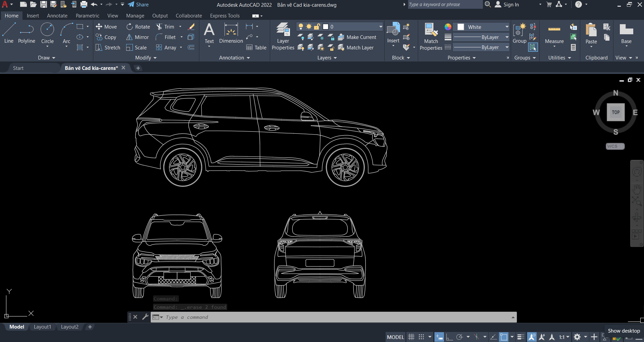Open the Layout1 tab
Viewport: 644px width, 342px height.
coord(42,327)
